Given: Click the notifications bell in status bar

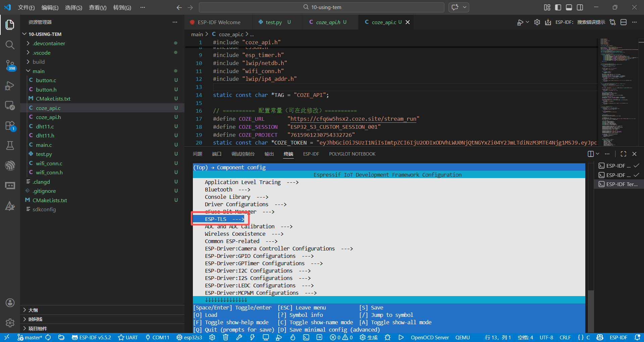Looking at the screenshot, I should [637, 337].
